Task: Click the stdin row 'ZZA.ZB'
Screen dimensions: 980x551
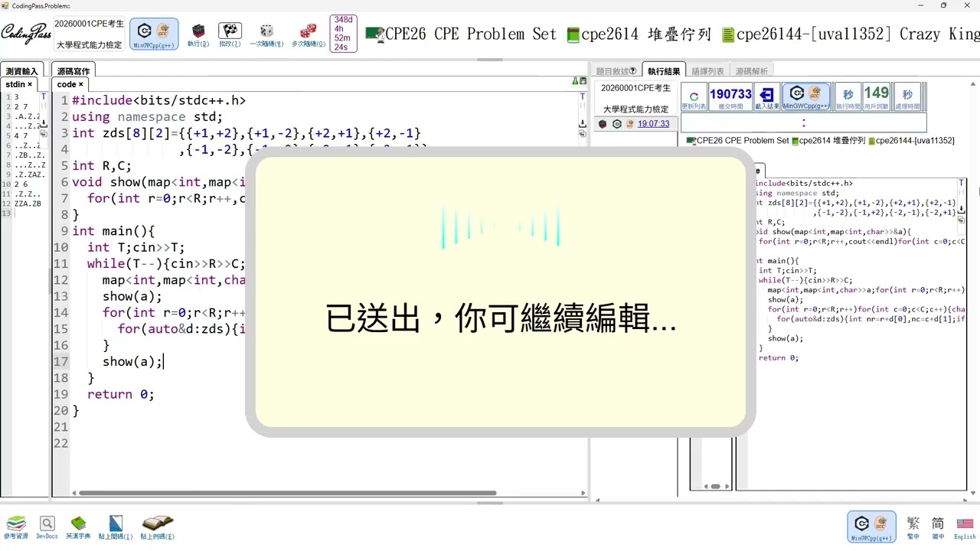Action: pyautogui.click(x=28, y=204)
